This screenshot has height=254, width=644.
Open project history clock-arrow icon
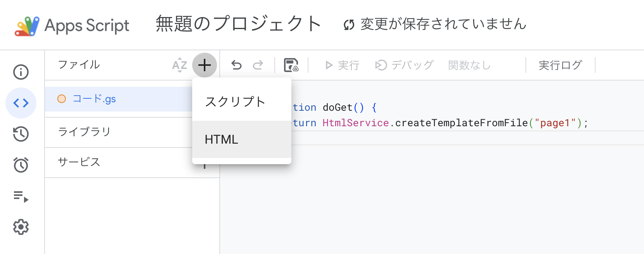pos(21,134)
